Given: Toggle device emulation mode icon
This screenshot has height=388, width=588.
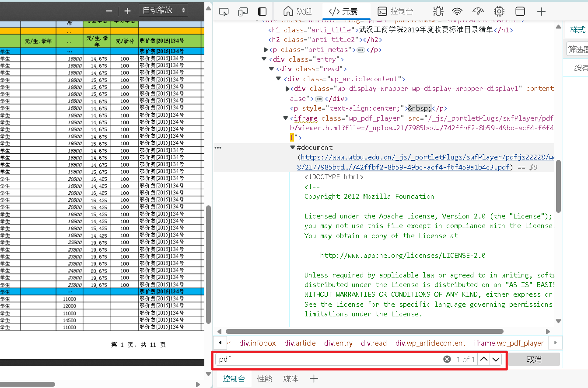Looking at the screenshot, I should point(243,11).
